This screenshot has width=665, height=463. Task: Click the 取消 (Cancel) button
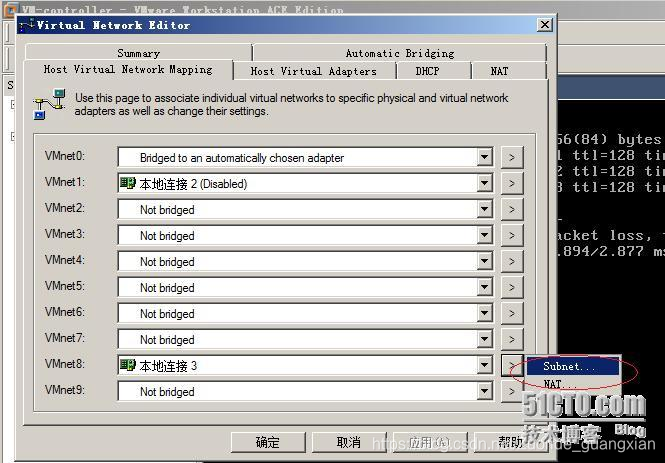349,442
